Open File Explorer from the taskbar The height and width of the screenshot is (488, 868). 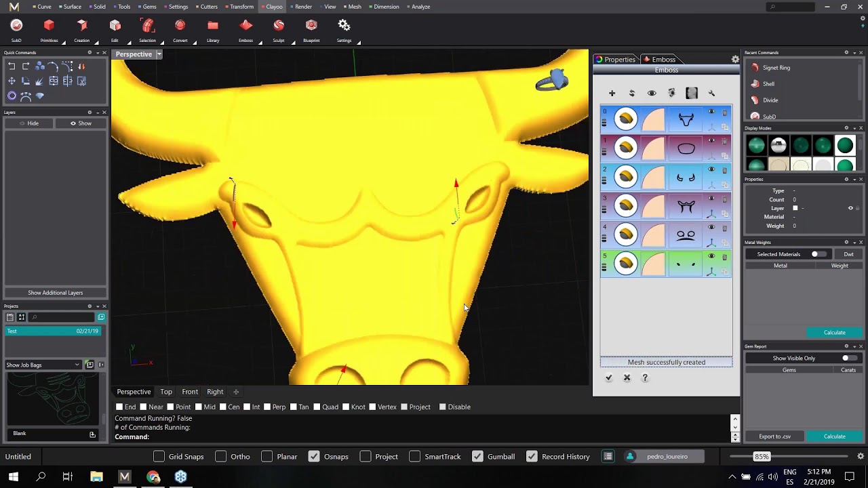(96, 476)
